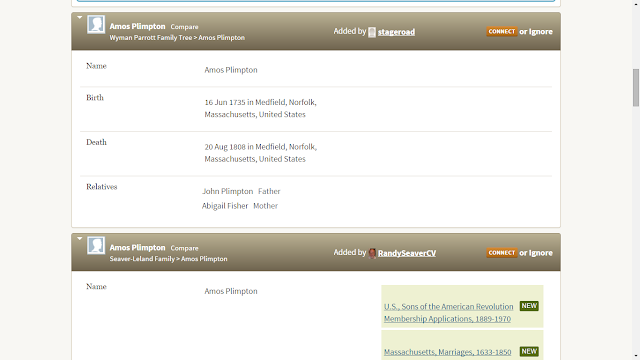Viewport: 640px width, 360px height.
Task: Connect the RandySeaverCV Amos Plimpton record
Action: pyautogui.click(x=502, y=253)
